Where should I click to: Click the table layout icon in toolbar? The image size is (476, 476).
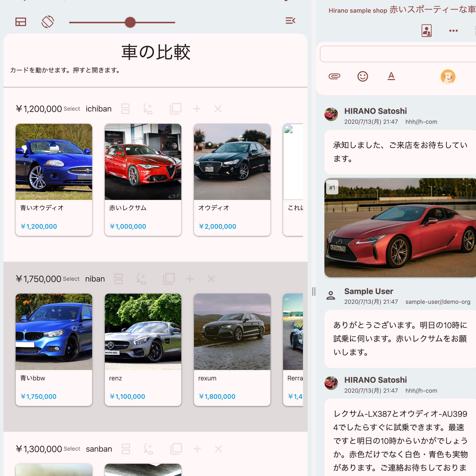click(x=21, y=22)
